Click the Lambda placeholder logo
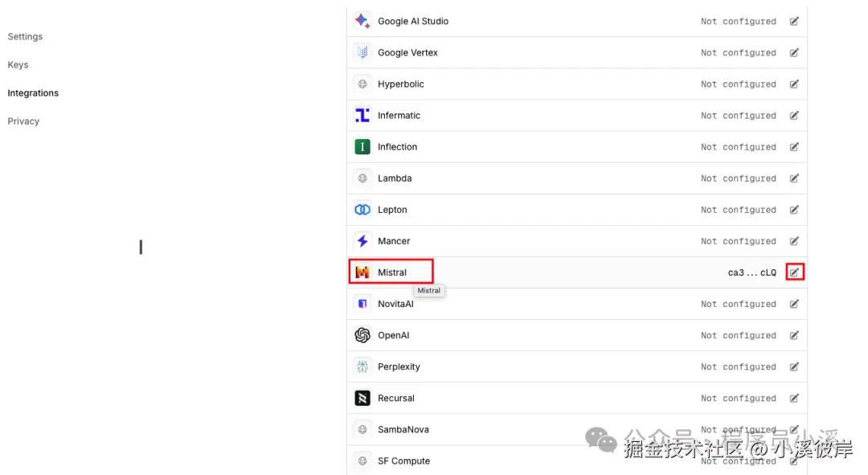The width and height of the screenshot is (868, 475). [x=362, y=178]
